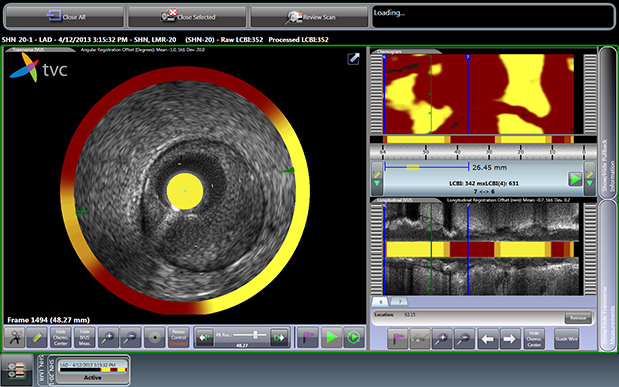Switch to region tab 7
This screenshot has width=619, height=387.
tap(400, 302)
